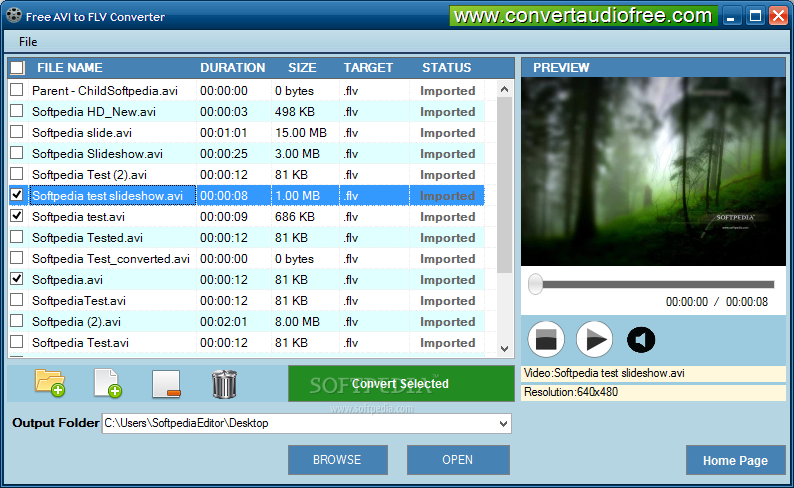
Task: Sort by the FILE NAME column header
Action: tap(69, 68)
